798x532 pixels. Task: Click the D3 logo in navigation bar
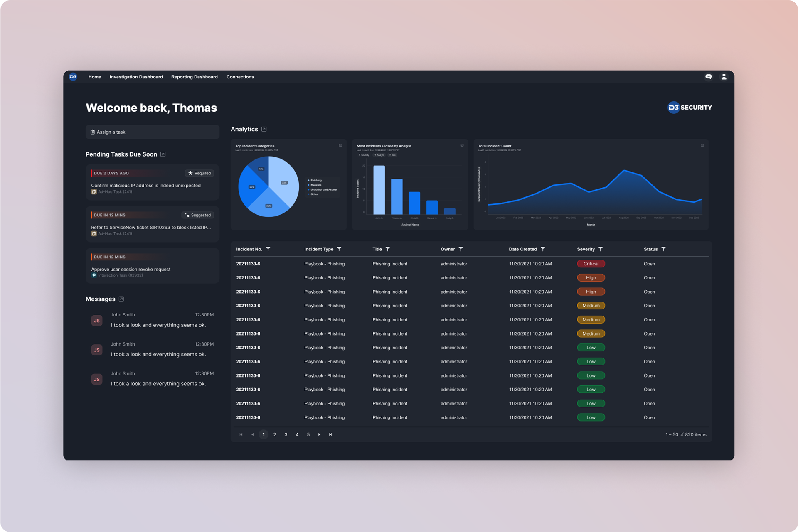click(x=73, y=77)
